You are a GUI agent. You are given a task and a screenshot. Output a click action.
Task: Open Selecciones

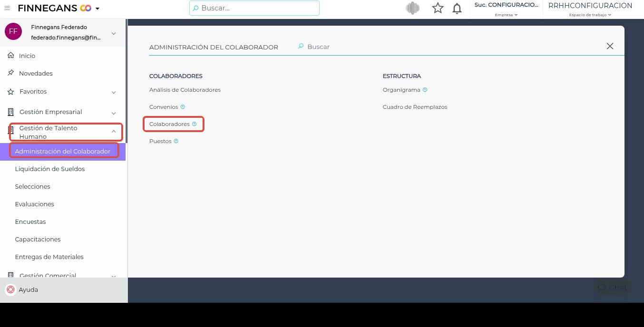pyautogui.click(x=32, y=186)
